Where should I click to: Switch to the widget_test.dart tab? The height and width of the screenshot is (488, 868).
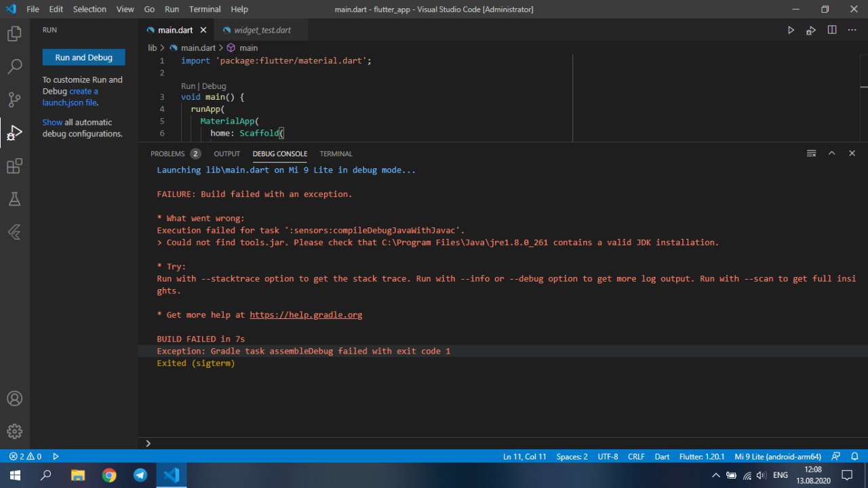(x=261, y=30)
